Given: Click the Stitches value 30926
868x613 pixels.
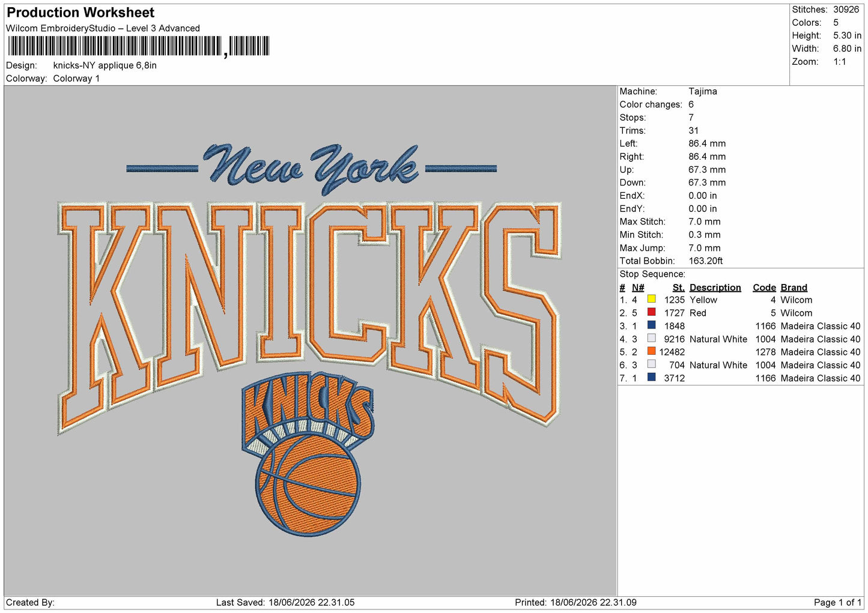Looking at the screenshot, I should point(846,10).
